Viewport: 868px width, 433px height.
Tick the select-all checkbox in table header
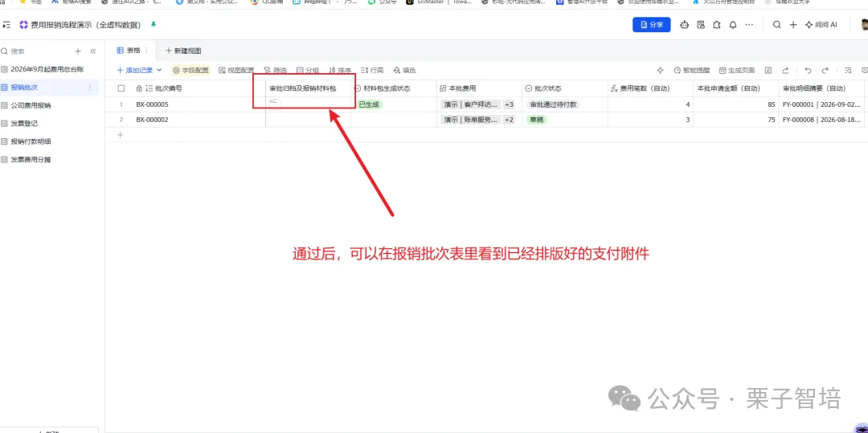pyautogui.click(x=121, y=88)
